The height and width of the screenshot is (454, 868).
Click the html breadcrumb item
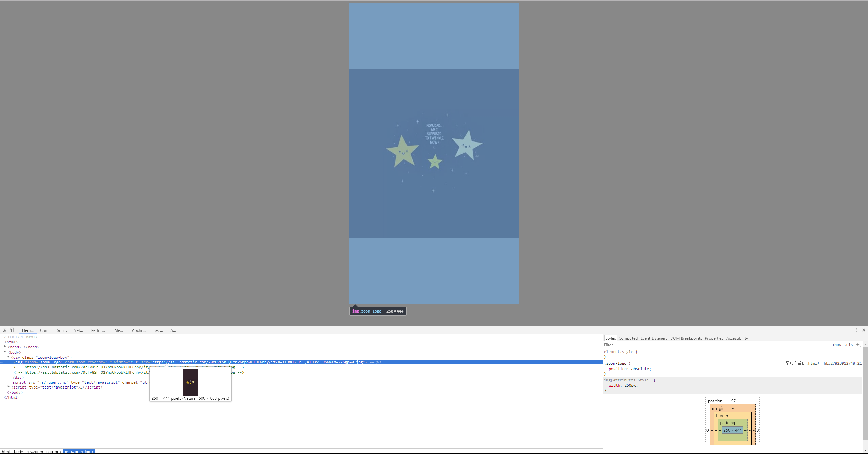(6, 451)
